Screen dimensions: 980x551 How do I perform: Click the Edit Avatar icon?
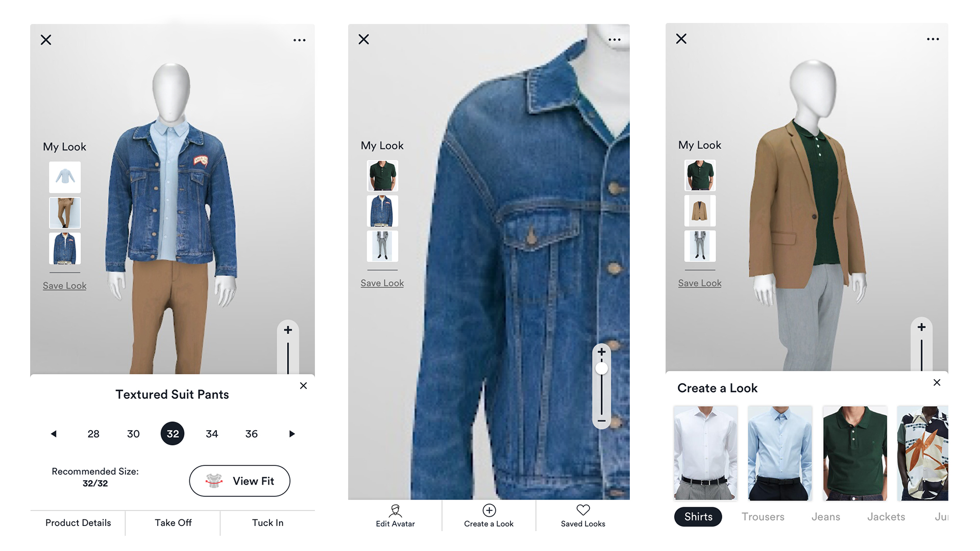tap(395, 510)
